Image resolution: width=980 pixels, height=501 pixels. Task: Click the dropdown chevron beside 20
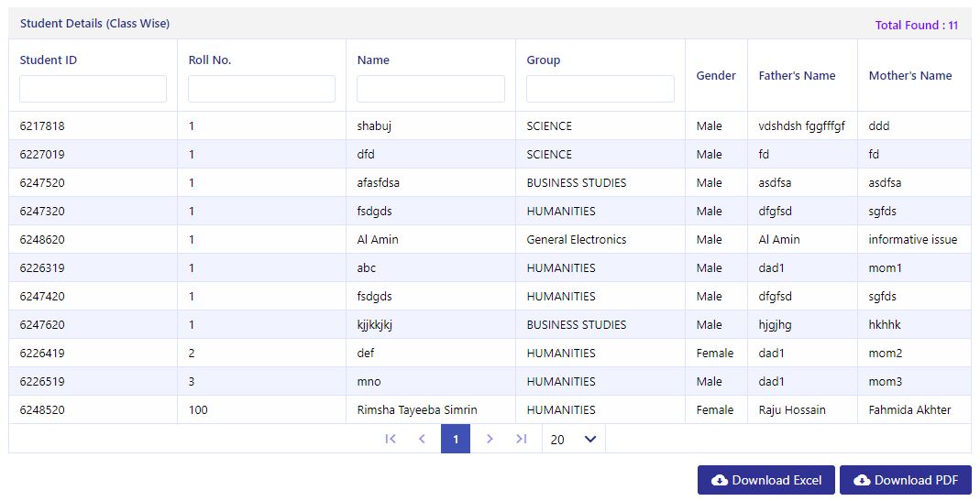(x=590, y=439)
